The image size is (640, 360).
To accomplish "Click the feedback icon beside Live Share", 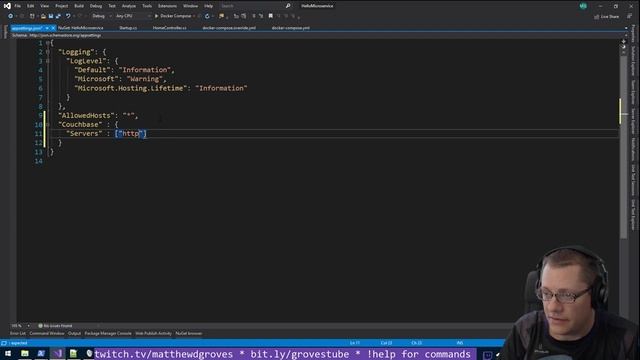I will coord(629,16).
